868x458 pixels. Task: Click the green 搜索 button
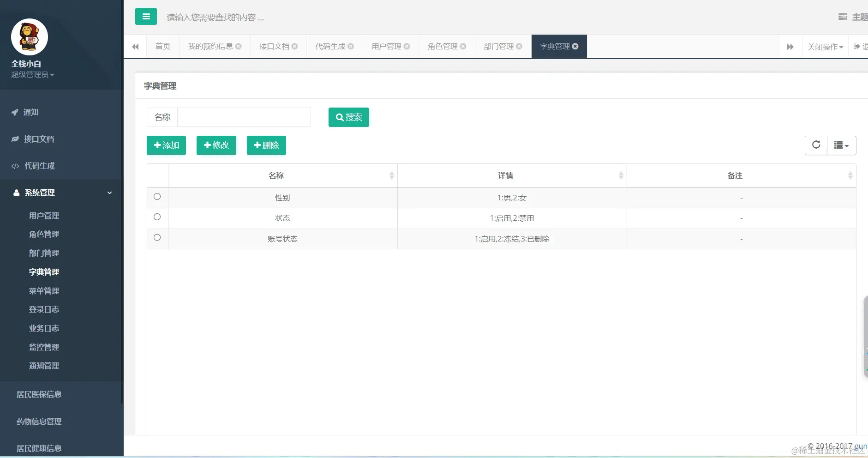click(x=349, y=117)
